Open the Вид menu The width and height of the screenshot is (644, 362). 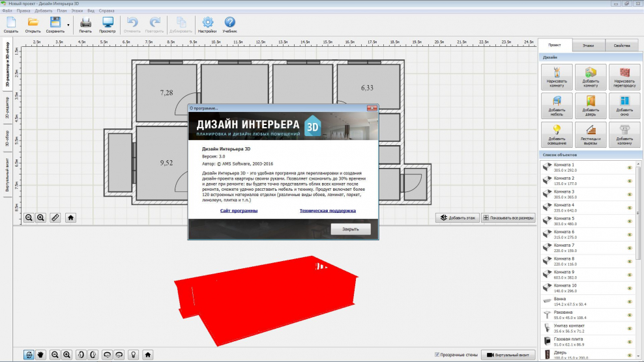coord(91,10)
